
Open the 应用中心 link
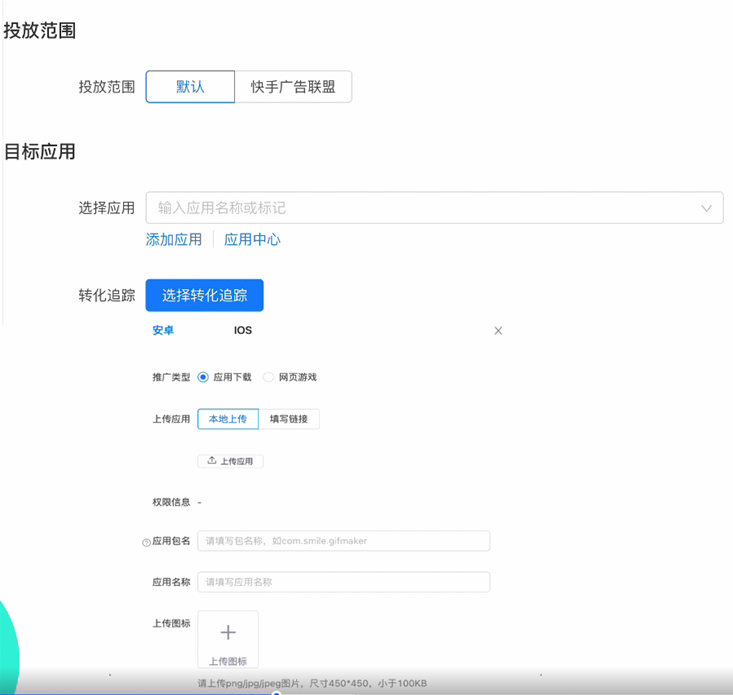[252, 240]
